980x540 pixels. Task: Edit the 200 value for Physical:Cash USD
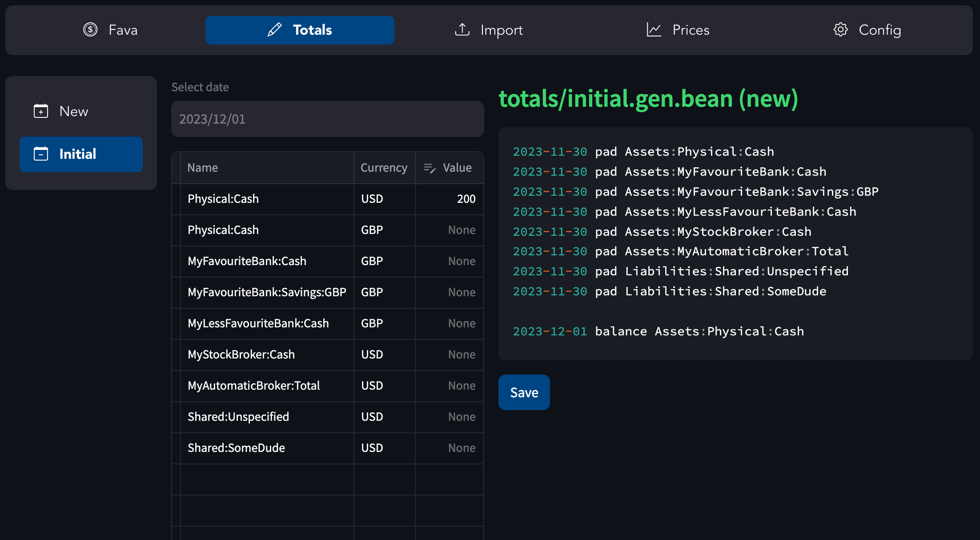pyautogui.click(x=450, y=199)
